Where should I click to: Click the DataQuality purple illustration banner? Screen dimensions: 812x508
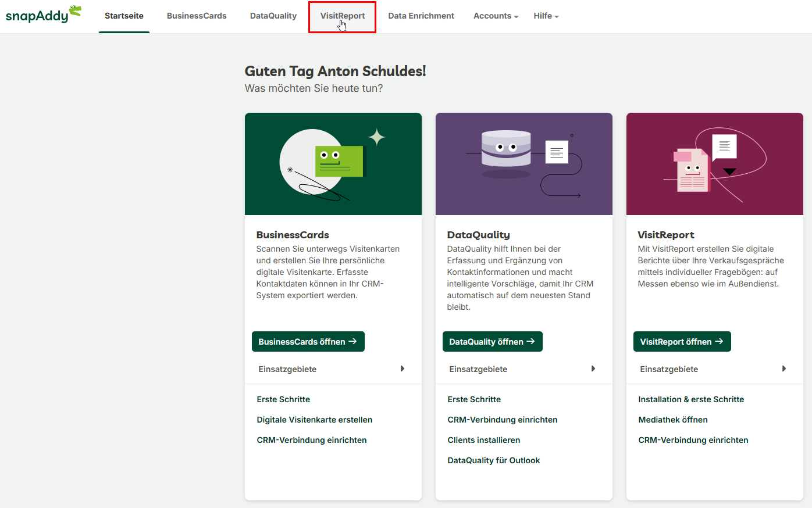(524, 164)
